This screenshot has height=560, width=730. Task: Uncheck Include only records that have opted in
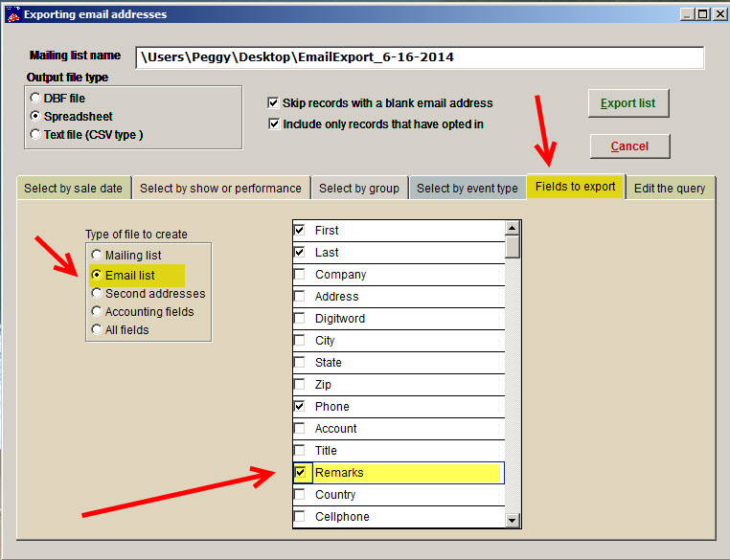275,124
